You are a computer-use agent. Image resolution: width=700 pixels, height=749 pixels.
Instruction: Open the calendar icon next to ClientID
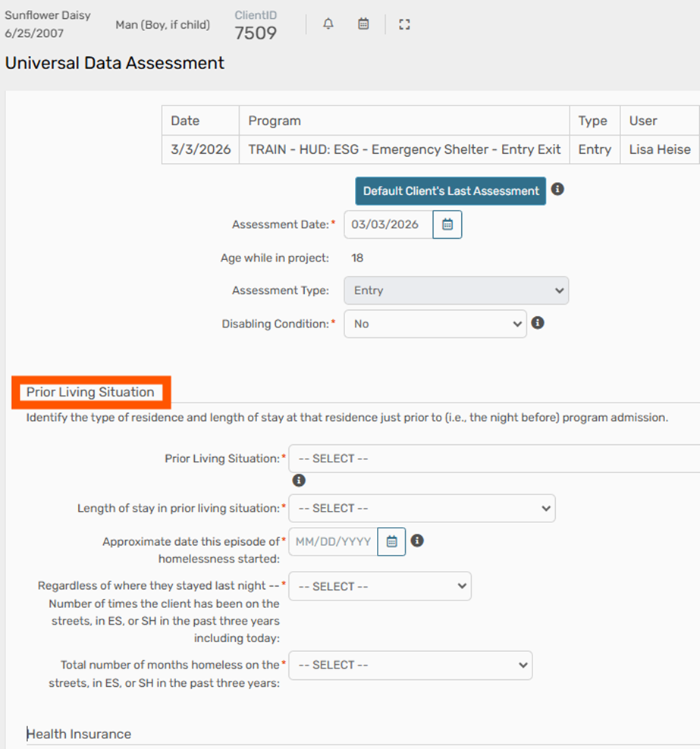pyautogui.click(x=363, y=24)
